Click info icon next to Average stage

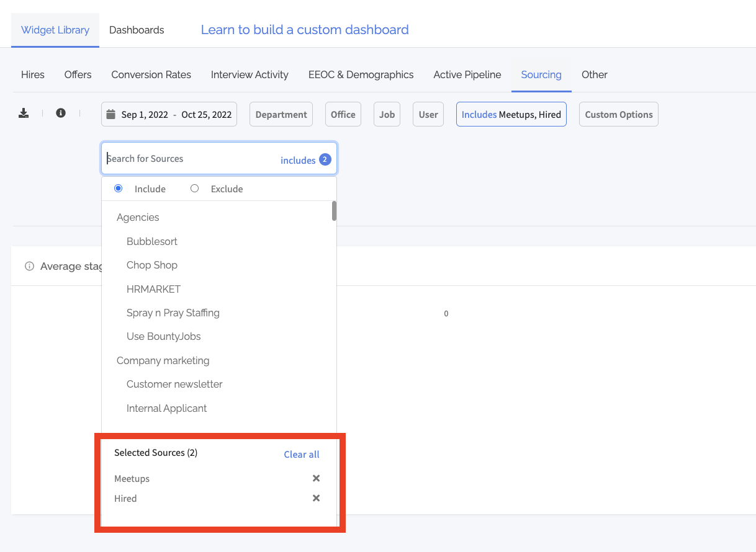pyautogui.click(x=29, y=266)
